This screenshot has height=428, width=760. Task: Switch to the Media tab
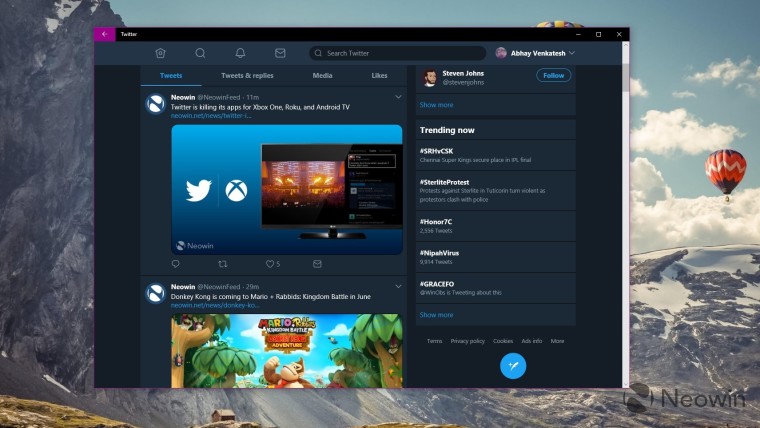click(x=322, y=76)
